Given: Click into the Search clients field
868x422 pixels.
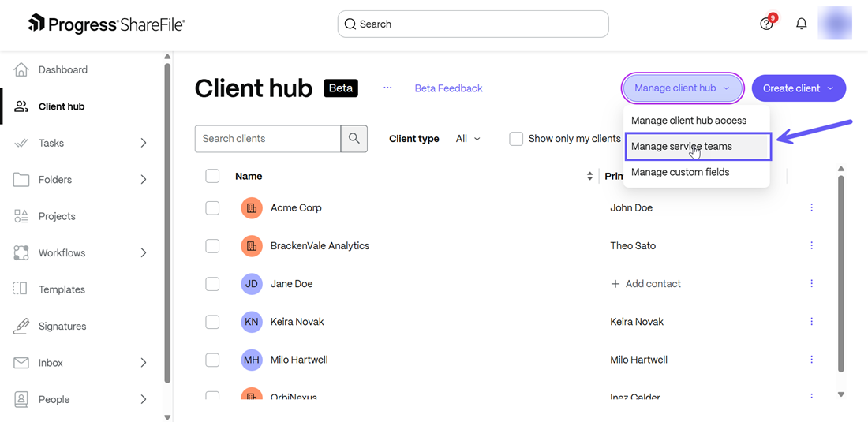Looking at the screenshot, I should pyautogui.click(x=268, y=139).
